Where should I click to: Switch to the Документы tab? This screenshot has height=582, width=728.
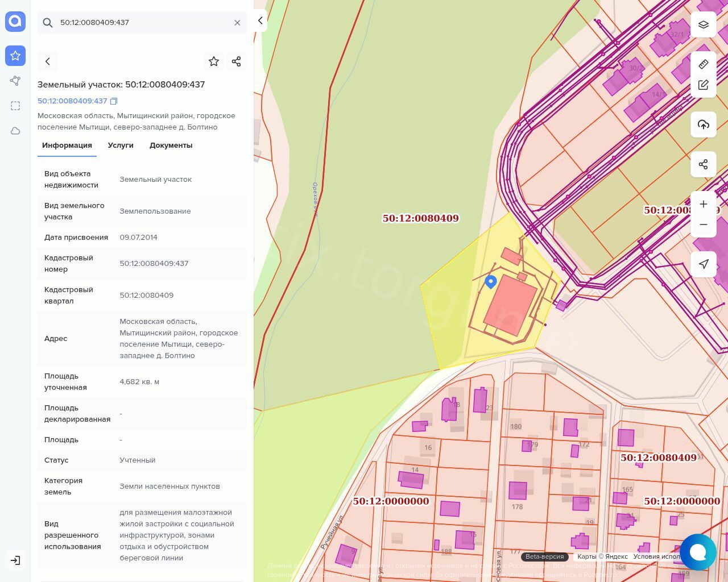pyautogui.click(x=171, y=145)
